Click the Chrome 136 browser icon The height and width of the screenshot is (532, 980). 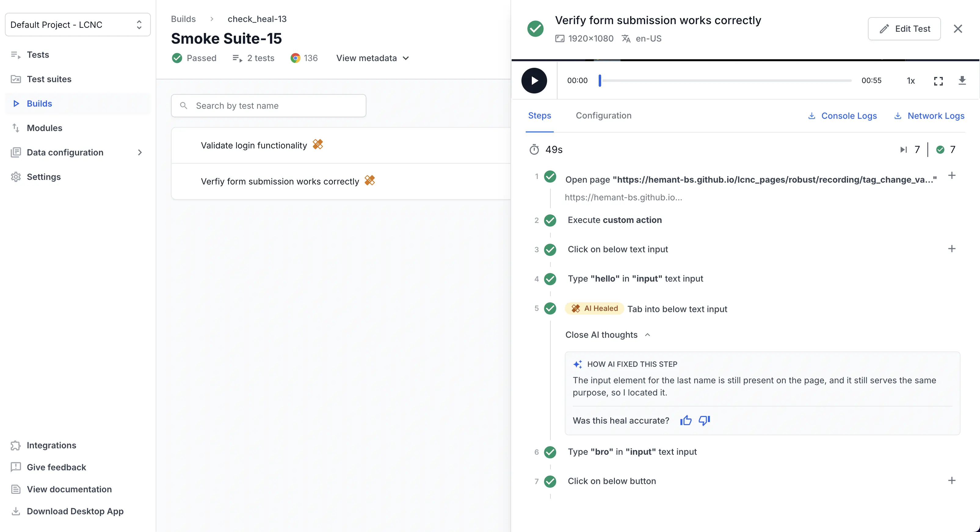295,58
